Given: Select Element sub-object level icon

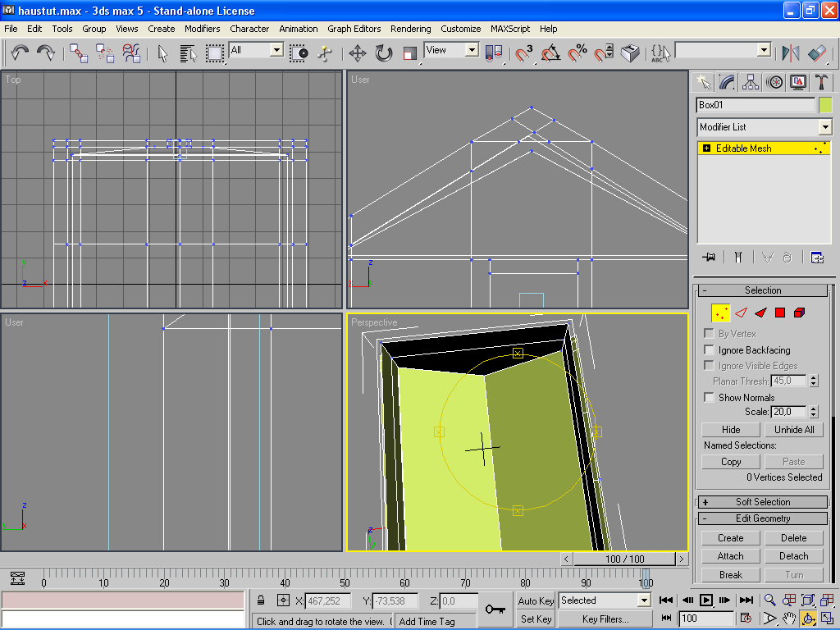Looking at the screenshot, I should pos(799,313).
